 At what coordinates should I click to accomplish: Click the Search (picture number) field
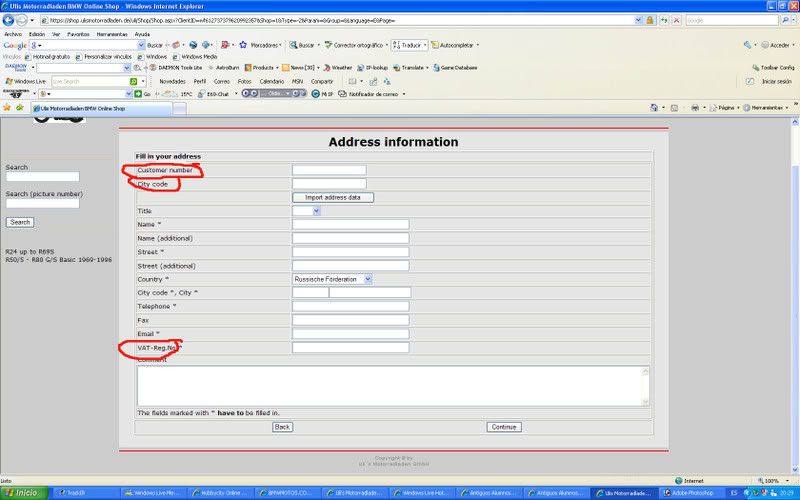tap(43, 203)
